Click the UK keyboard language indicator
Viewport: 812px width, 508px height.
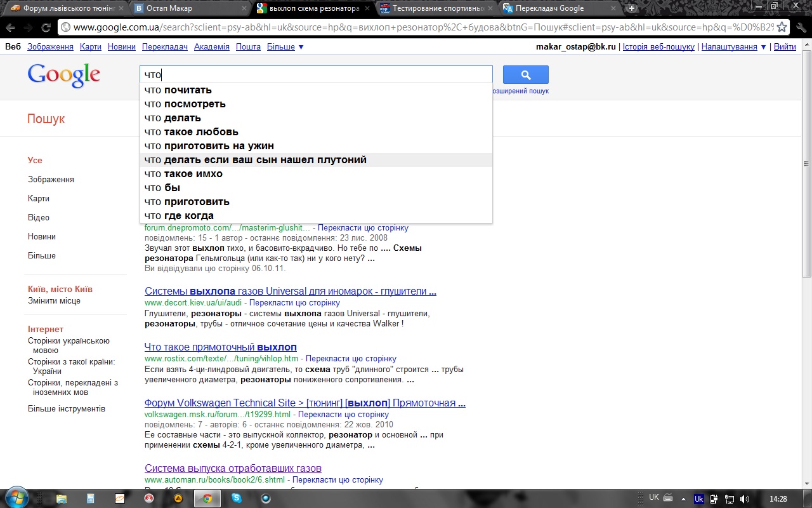coord(654,498)
